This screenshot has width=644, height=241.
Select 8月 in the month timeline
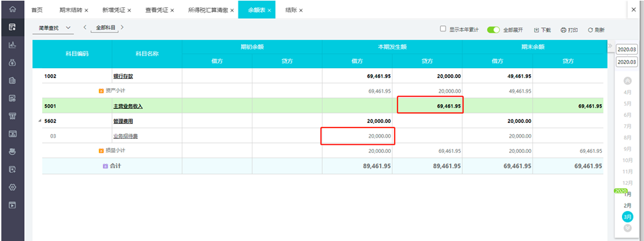[x=627, y=138]
